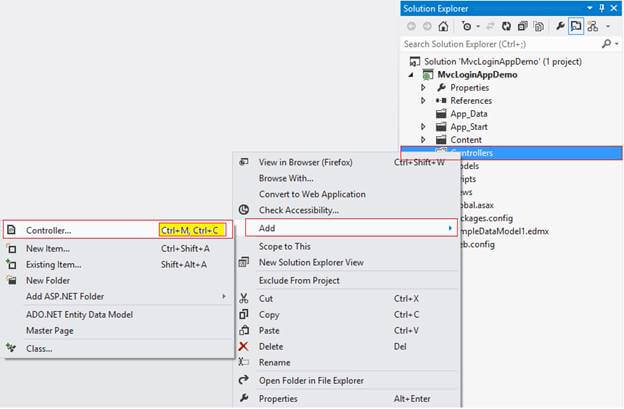The image size is (624, 409).
Task: Choose Class... from the Add submenu
Action: 118,349
